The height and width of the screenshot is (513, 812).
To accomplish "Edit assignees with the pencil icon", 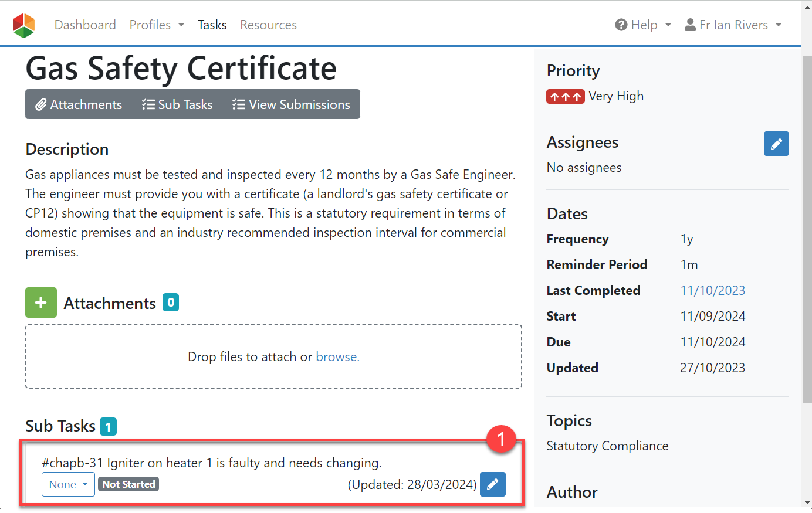I will coord(776,144).
